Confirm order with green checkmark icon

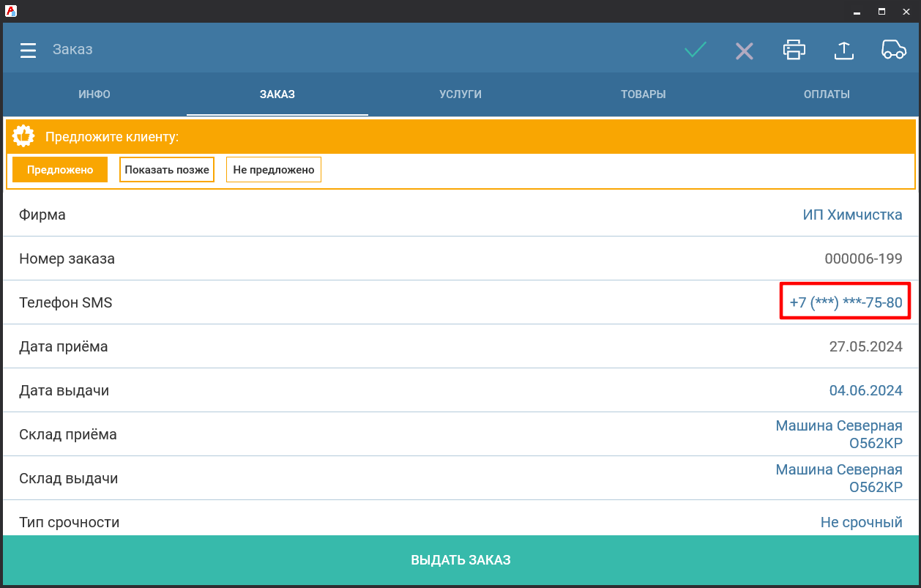(695, 50)
